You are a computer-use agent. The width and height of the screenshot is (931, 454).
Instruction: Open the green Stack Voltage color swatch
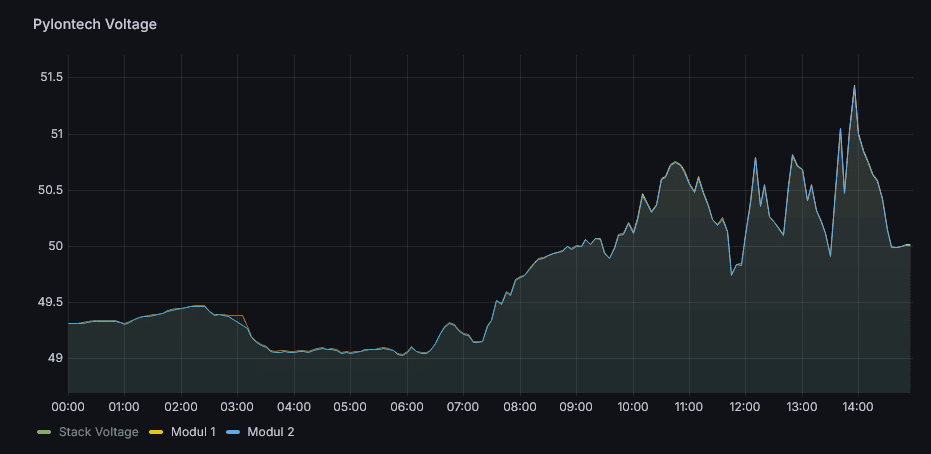click(45, 433)
